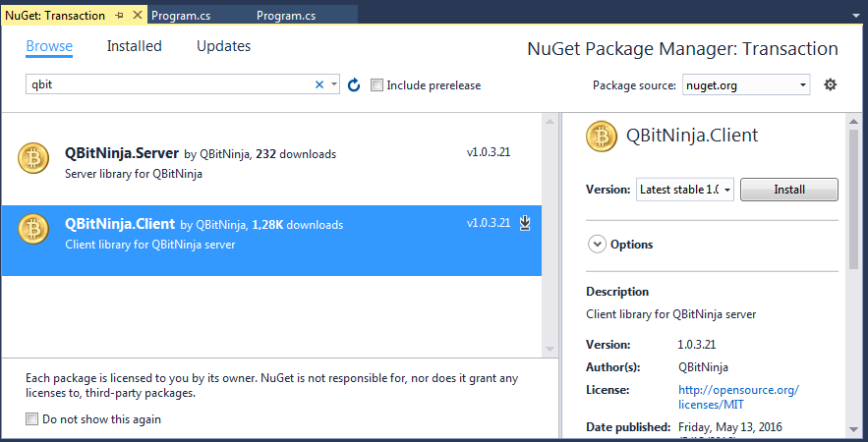The image size is (868, 442).
Task: Click the package list scroll up arrow
Action: coord(550,121)
